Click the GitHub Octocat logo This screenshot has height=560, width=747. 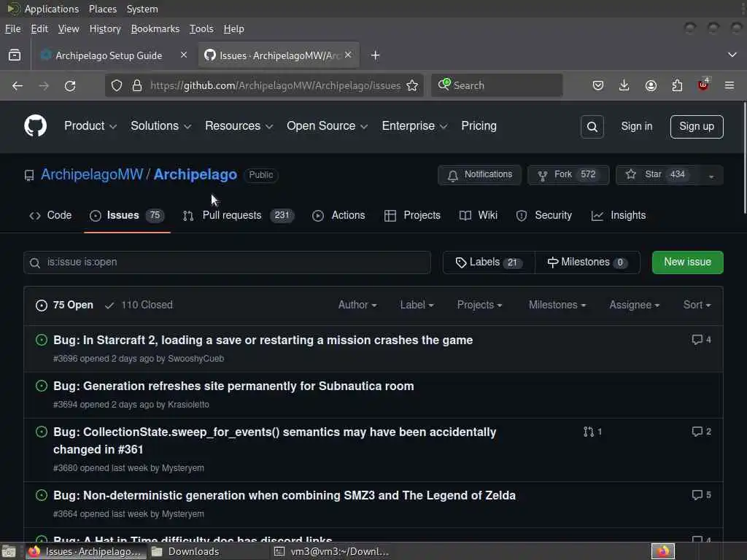(x=35, y=126)
